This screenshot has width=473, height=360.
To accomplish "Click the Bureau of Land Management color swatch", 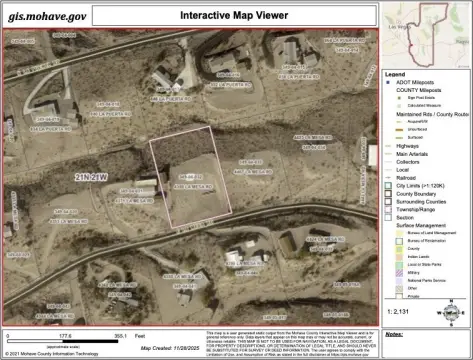I will (399, 233).
